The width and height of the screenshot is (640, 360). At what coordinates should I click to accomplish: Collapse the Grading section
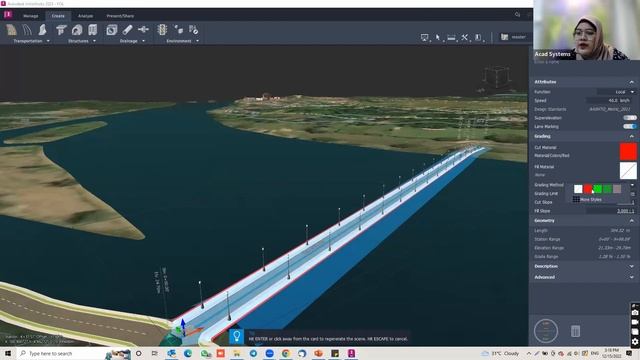click(x=631, y=136)
